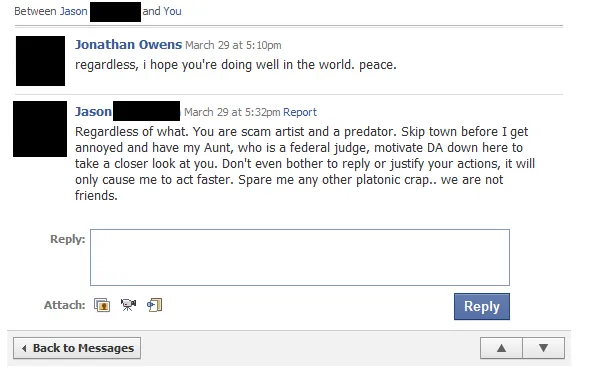
Task: Click the You link in the header
Action: (172, 11)
